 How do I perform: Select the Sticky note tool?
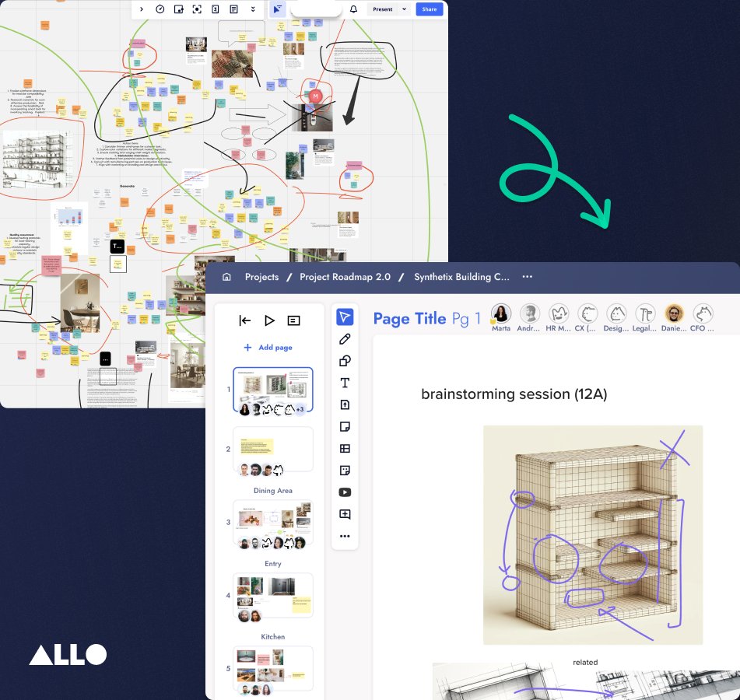345,426
